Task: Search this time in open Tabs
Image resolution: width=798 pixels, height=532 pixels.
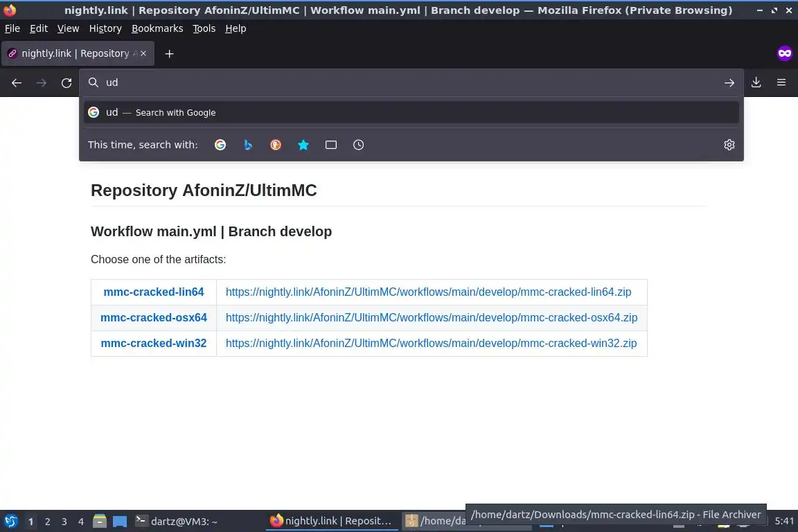Action: click(331, 145)
